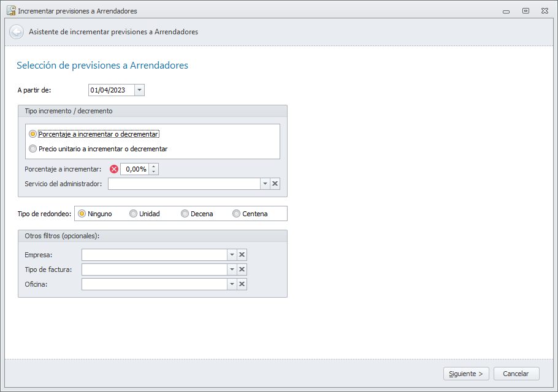
Task: Clear the Servicio del administrador field
Action: pyautogui.click(x=275, y=184)
